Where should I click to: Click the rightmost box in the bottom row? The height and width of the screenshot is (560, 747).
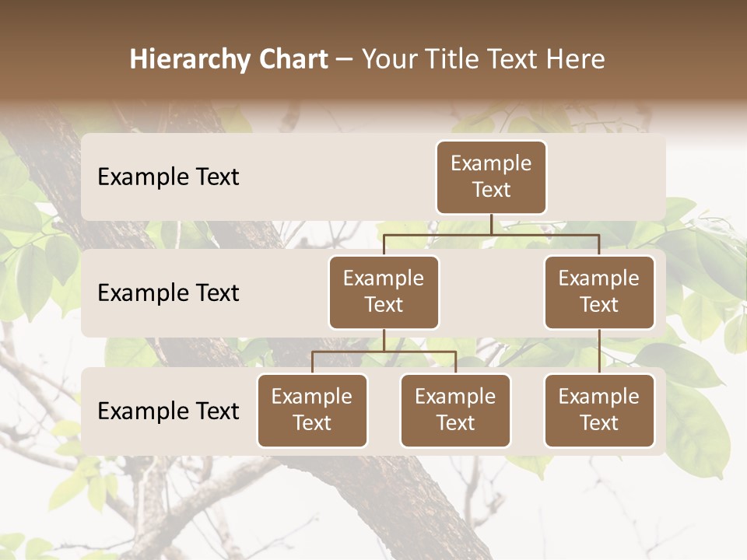(599, 410)
